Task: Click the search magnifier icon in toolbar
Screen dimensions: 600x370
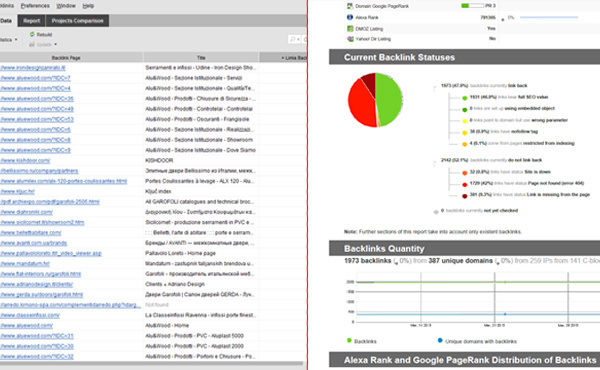Action: (x=293, y=39)
